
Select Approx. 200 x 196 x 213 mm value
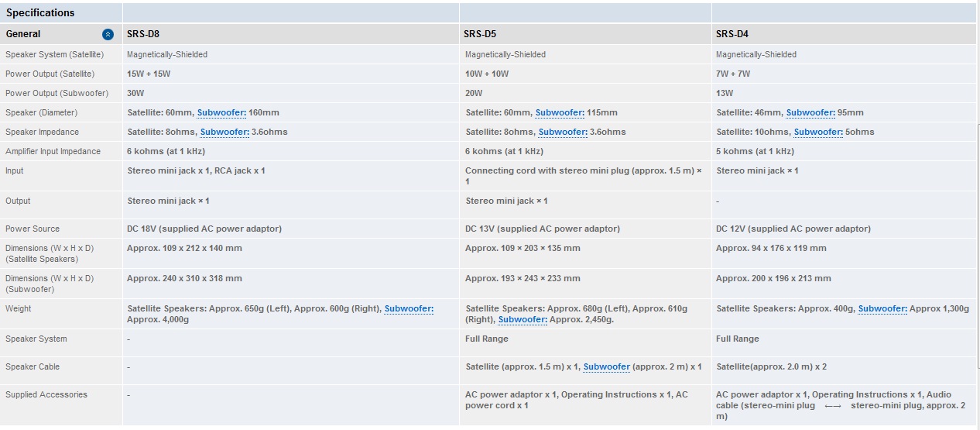(773, 278)
